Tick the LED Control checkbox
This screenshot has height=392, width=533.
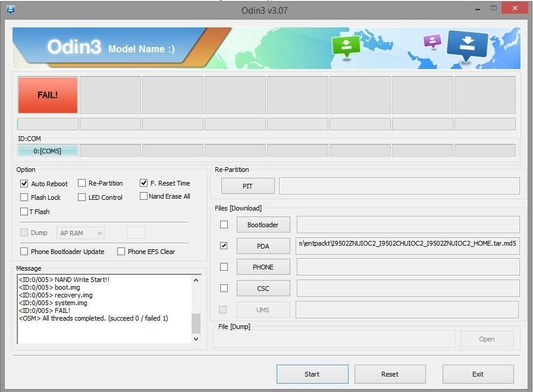pyautogui.click(x=81, y=197)
